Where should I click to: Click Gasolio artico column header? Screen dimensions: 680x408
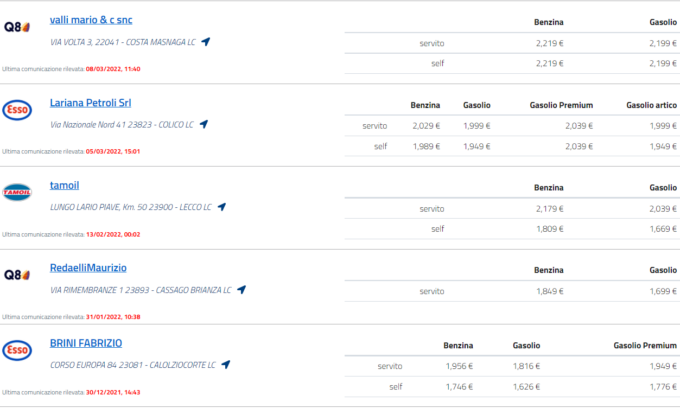pyautogui.click(x=651, y=104)
